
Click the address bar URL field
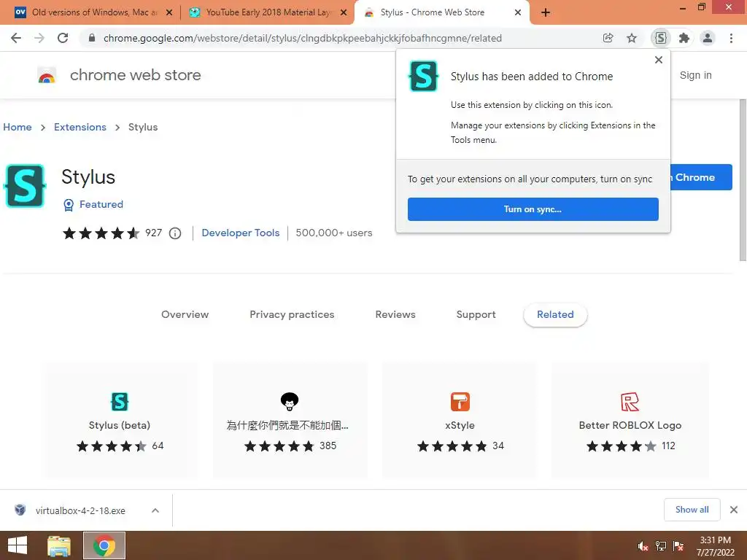(303, 38)
